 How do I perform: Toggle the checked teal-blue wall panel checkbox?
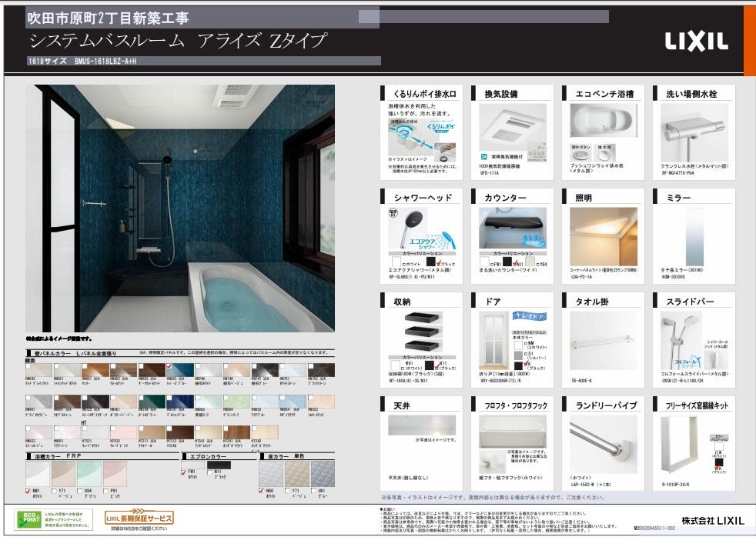[x=169, y=366]
